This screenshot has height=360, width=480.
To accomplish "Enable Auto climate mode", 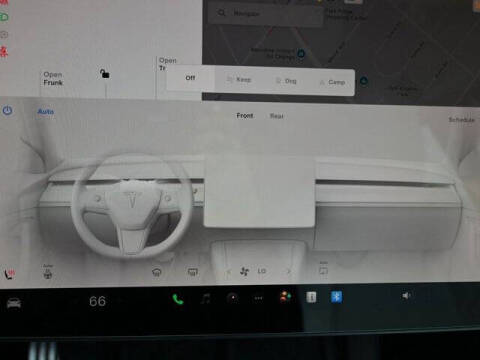I will (46, 111).
